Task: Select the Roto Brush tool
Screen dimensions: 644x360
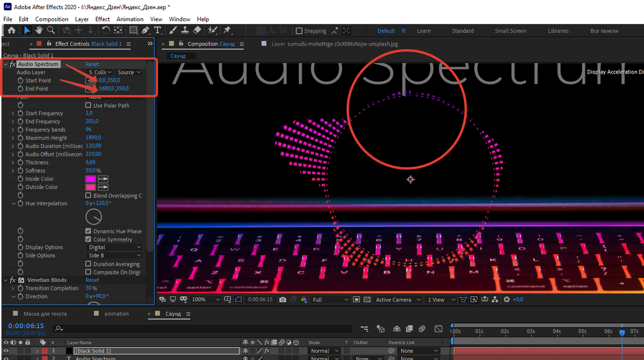Action: (213, 31)
